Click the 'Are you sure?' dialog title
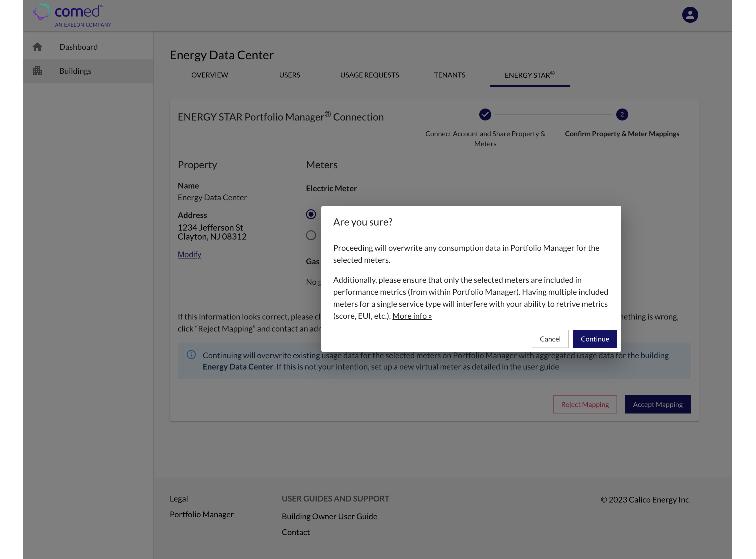Image resolution: width=756 pixels, height=559 pixels. pos(363,222)
